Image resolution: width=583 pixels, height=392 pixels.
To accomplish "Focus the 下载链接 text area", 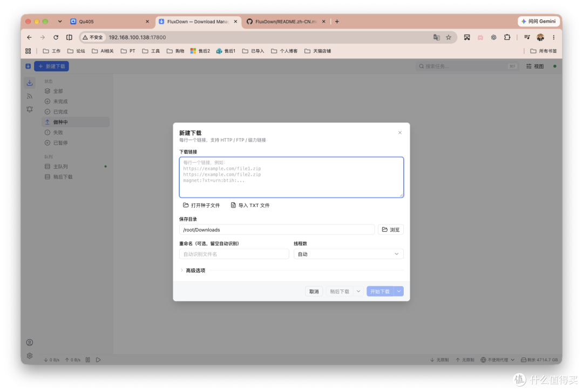I will click(x=291, y=177).
